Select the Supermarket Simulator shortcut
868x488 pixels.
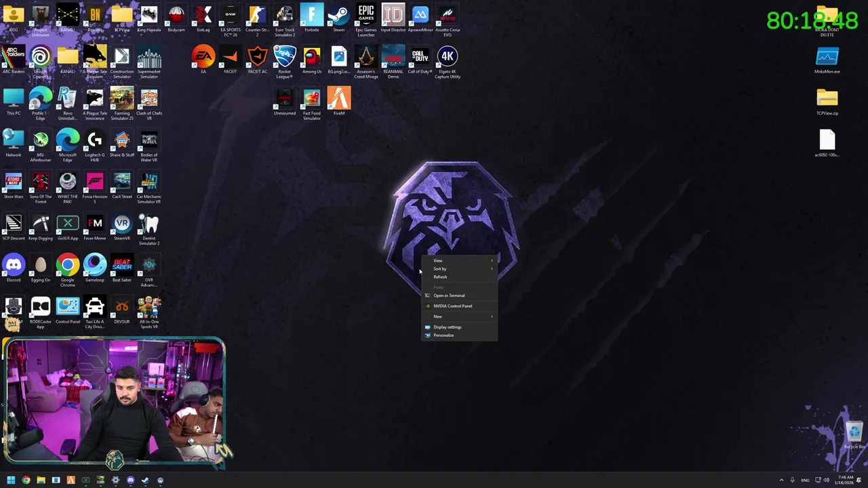(x=149, y=62)
